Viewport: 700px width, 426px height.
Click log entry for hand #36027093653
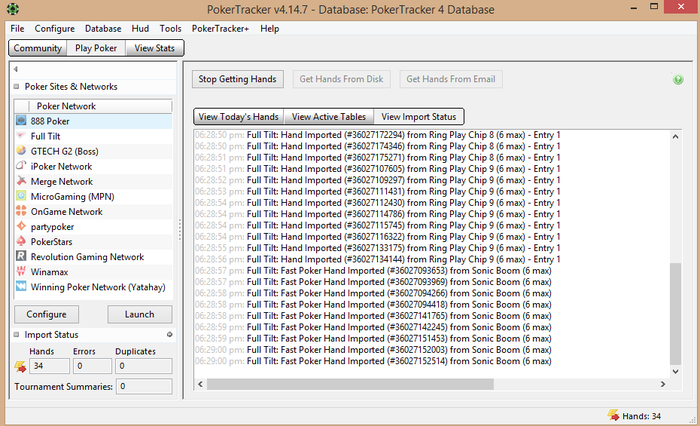point(373,271)
